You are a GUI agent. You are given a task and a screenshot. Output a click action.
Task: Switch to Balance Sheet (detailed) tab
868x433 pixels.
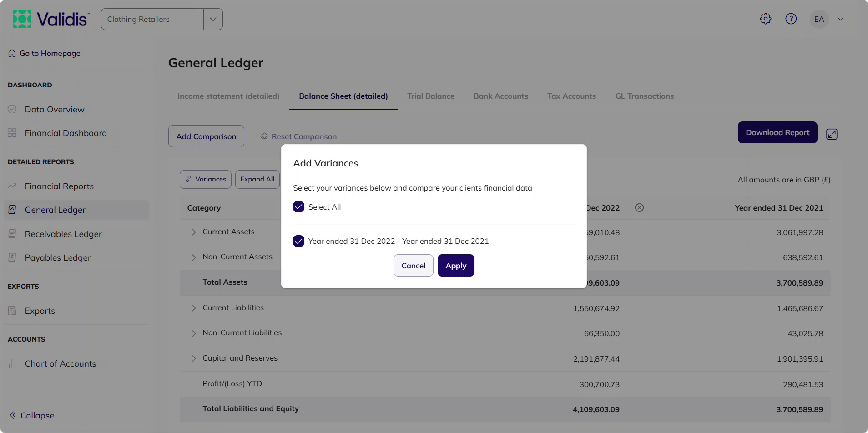point(343,96)
